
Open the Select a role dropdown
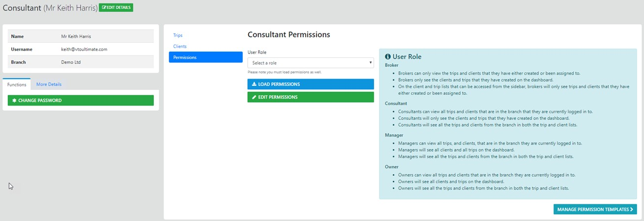(310, 63)
